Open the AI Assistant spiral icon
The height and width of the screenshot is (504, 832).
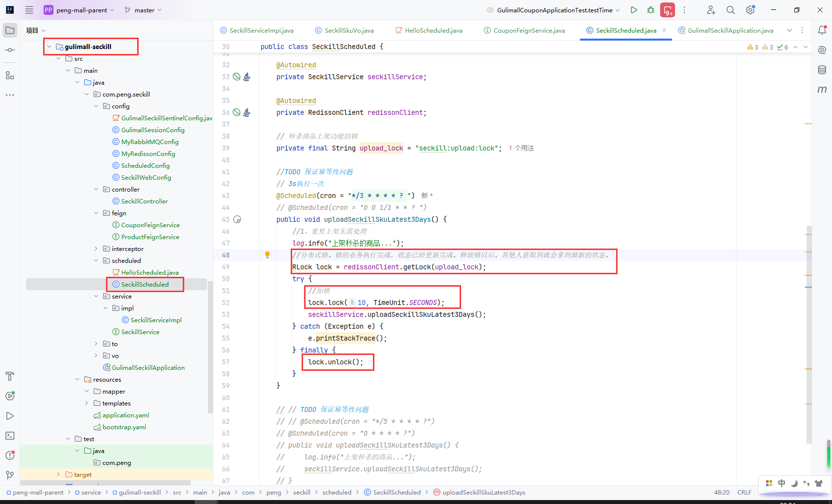[x=822, y=50]
